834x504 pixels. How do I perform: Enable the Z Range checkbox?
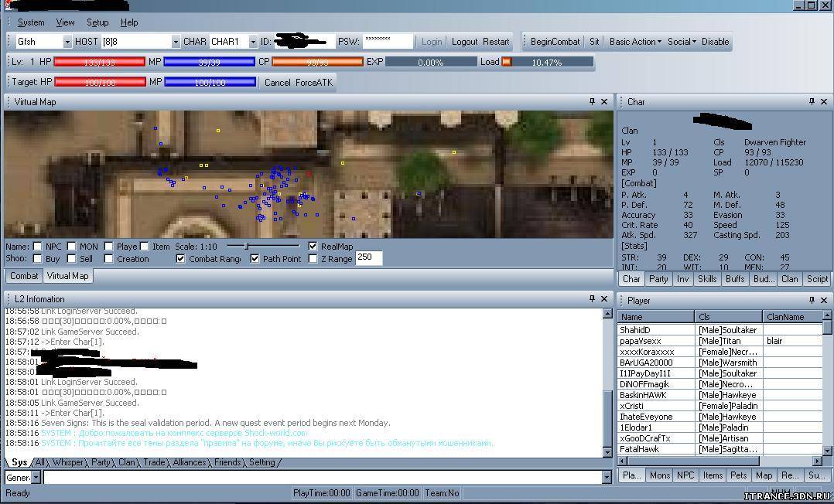[x=313, y=259]
